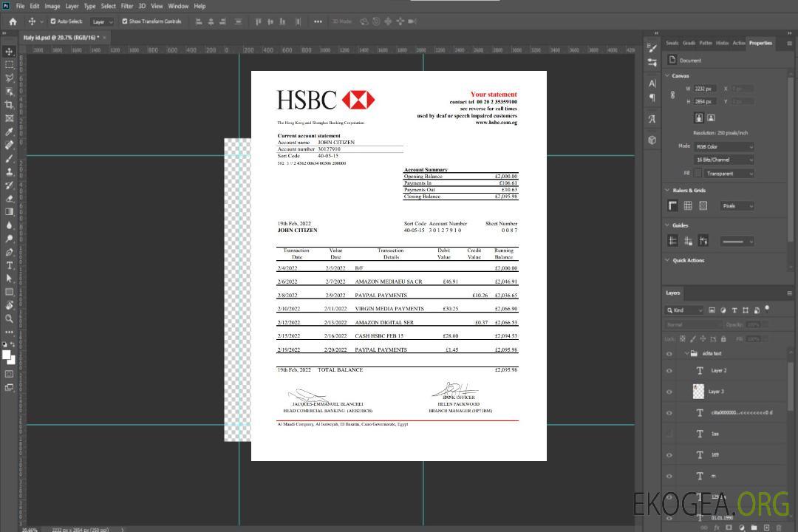This screenshot has width=798, height=532.
Task: Show the hidden 'Ixe' text layer
Action: 669,434
